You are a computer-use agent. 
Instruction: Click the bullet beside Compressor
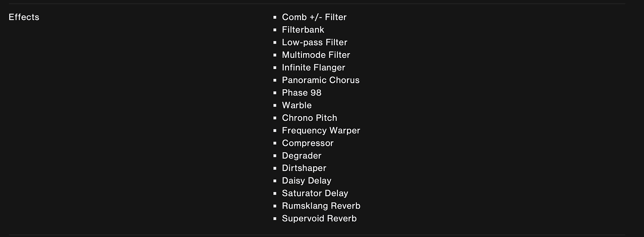click(275, 143)
